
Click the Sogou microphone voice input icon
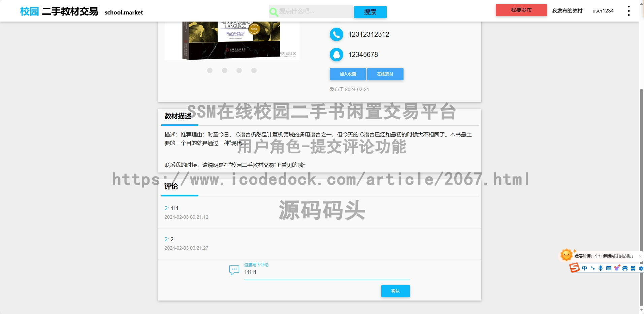(x=601, y=268)
